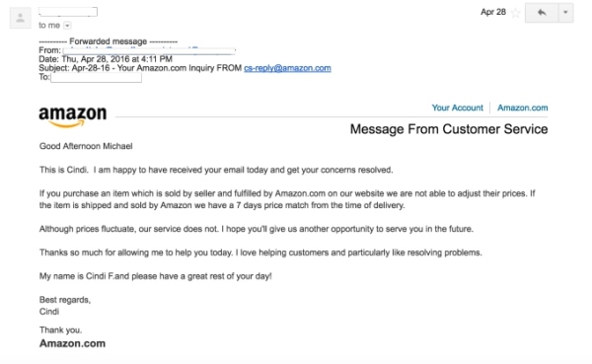Click the redacted From address
The width and height of the screenshot is (592, 364).
tap(149, 50)
